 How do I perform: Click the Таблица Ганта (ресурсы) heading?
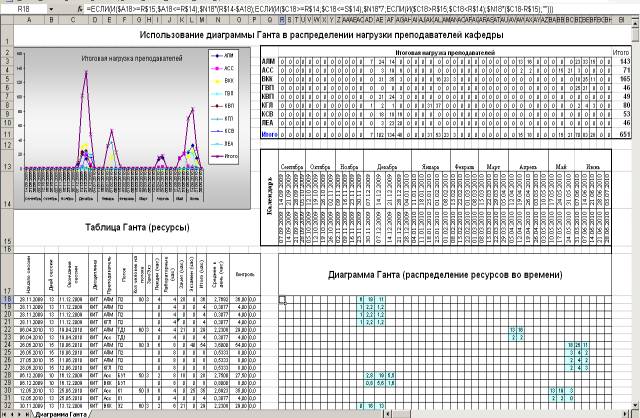click(137, 227)
